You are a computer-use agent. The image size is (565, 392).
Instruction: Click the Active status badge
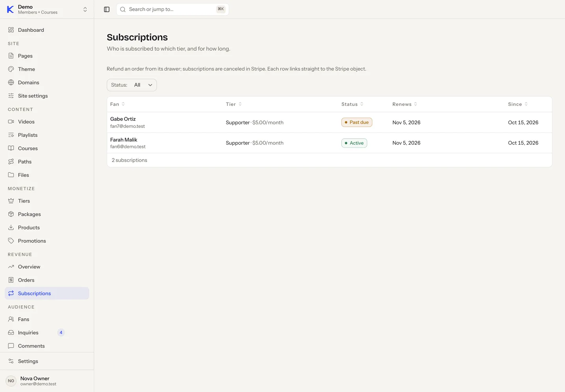coord(354,143)
